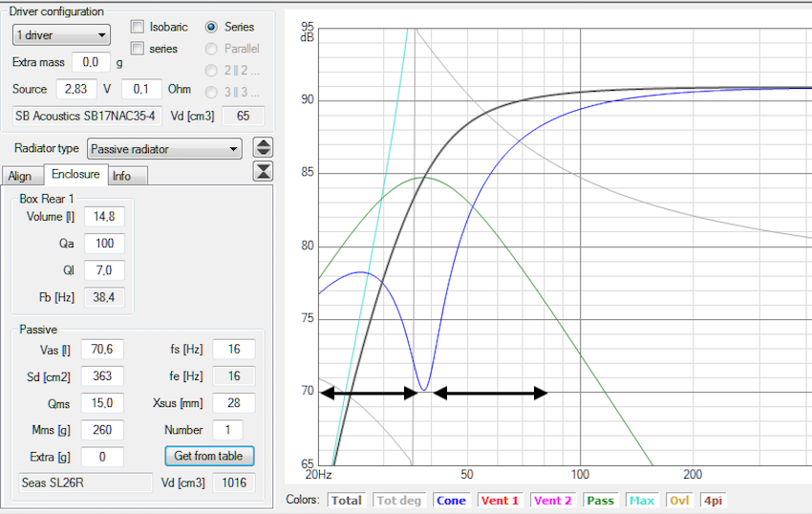Image resolution: width=812 pixels, height=514 pixels.
Task: Toggle the Tot deg curve color box
Action: 398,500
